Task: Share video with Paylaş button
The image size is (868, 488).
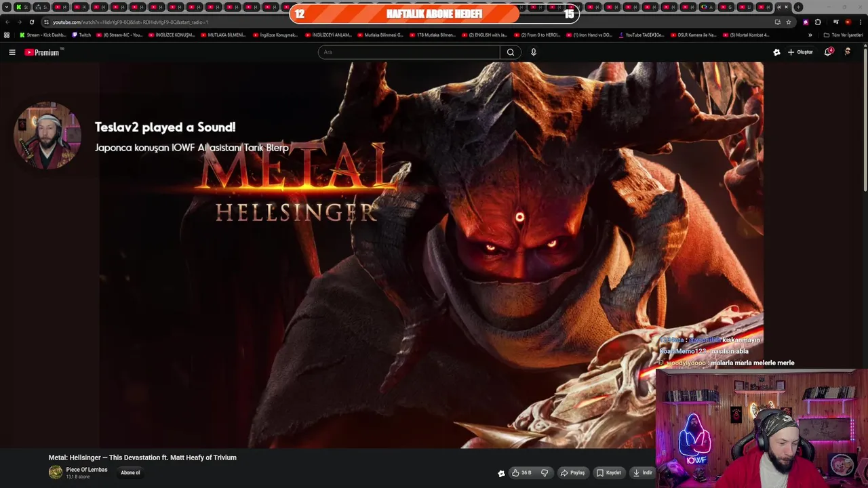Action: (573, 473)
